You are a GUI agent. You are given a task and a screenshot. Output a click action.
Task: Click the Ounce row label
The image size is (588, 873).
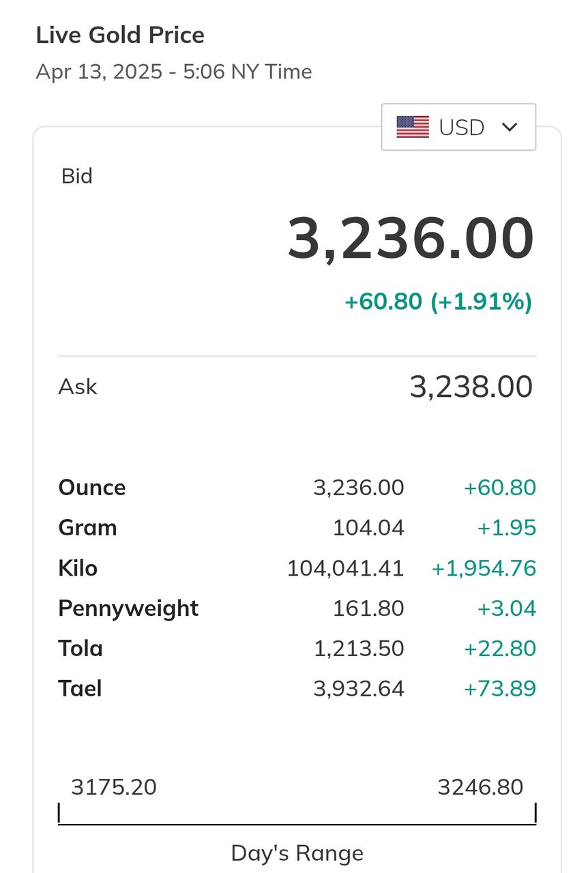pos(92,488)
